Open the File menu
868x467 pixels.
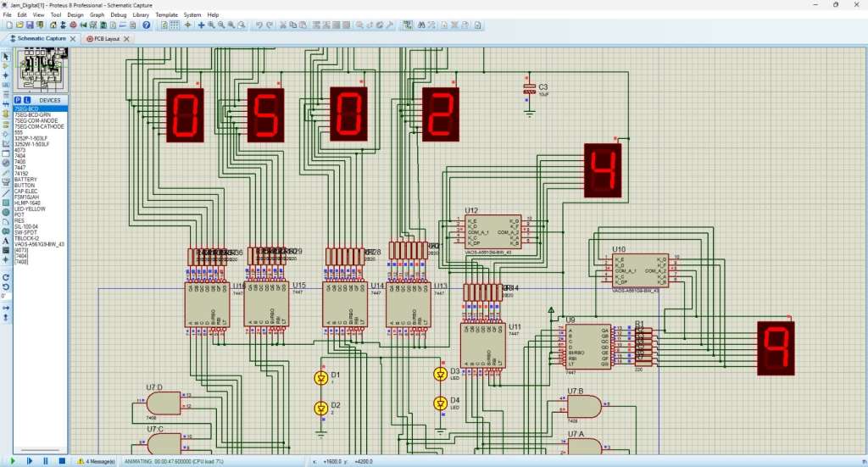(x=7, y=15)
